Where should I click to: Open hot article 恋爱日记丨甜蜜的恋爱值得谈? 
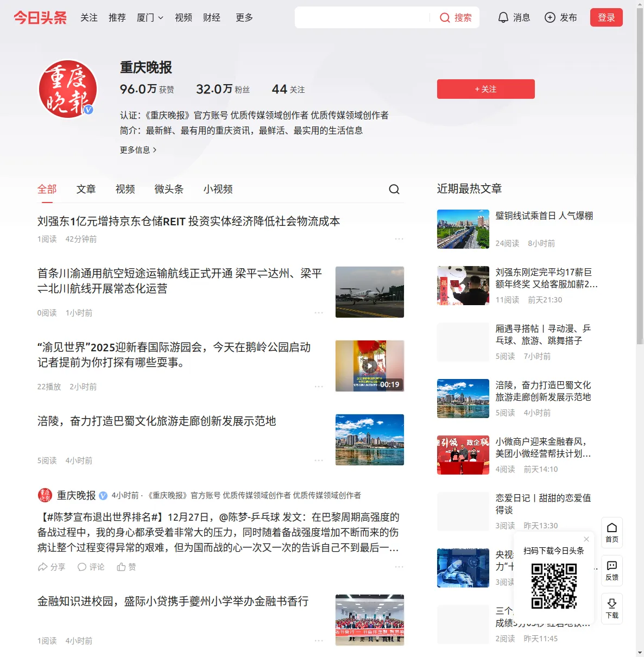(x=544, y=504)
